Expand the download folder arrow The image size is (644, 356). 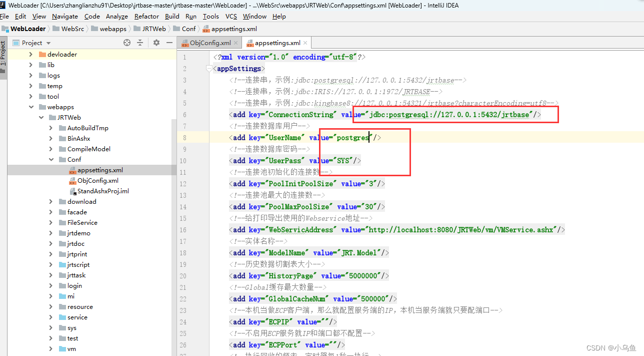pos(50,202)
